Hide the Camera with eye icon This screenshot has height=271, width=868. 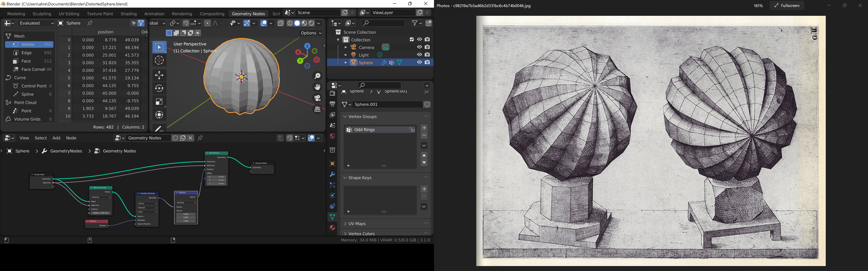[419, 47]
